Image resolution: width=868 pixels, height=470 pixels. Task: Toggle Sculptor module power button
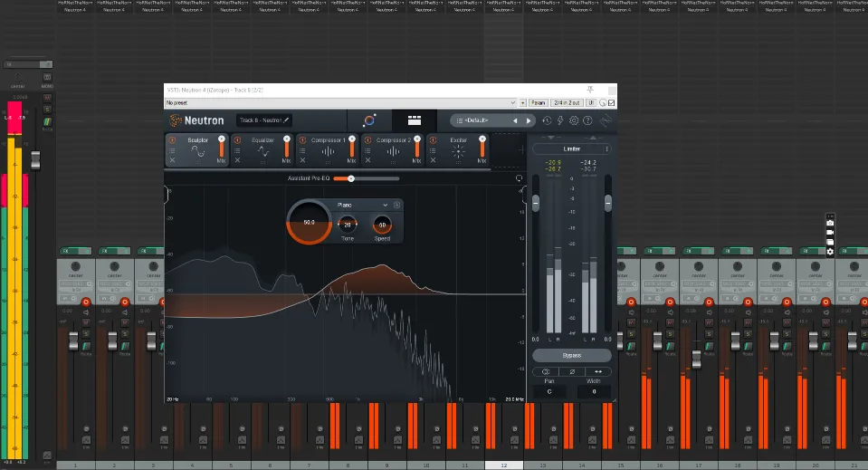172,140
